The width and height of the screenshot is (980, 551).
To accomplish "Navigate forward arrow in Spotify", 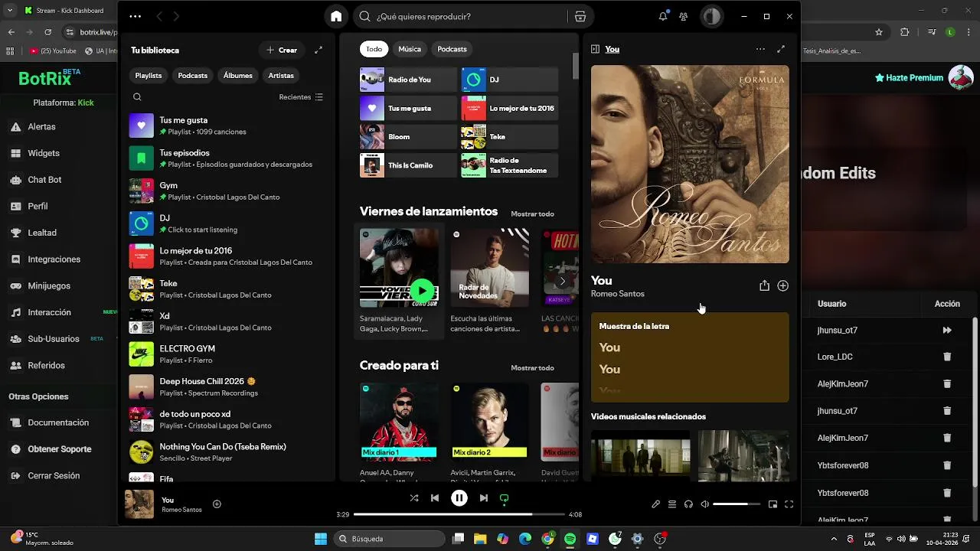I will [x=176, y=16].
